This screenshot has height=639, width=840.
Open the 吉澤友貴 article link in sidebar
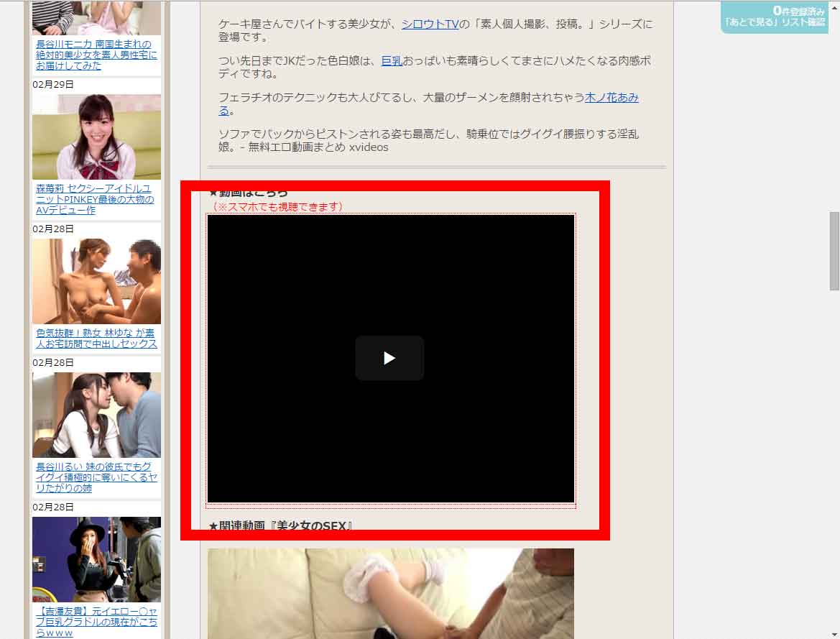pyautogui.click(x=96, y=622)
